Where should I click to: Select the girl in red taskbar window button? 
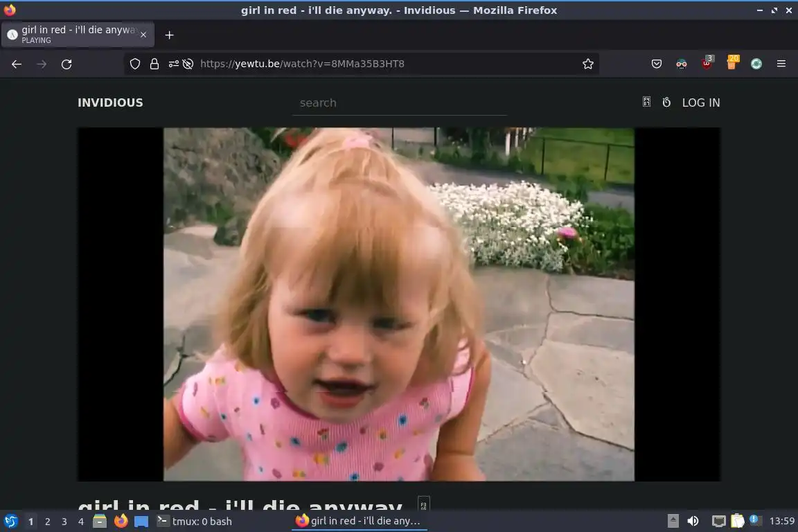(359, 521)
